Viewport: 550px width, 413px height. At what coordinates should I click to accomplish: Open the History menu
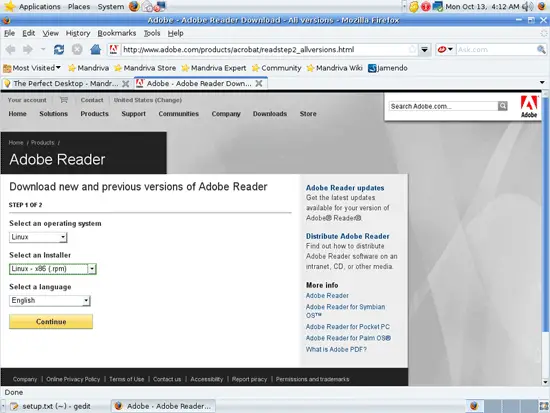(x=78, y=33)
